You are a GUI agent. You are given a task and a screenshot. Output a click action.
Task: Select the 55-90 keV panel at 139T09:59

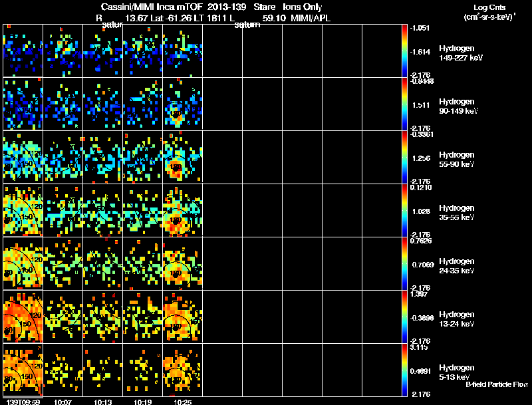point(23,157)
